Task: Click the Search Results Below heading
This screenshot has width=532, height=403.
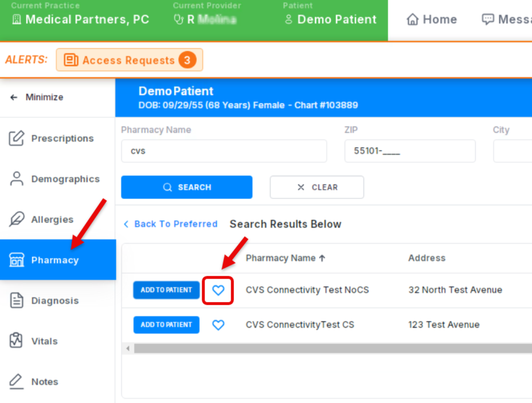Action: (286, 224)
